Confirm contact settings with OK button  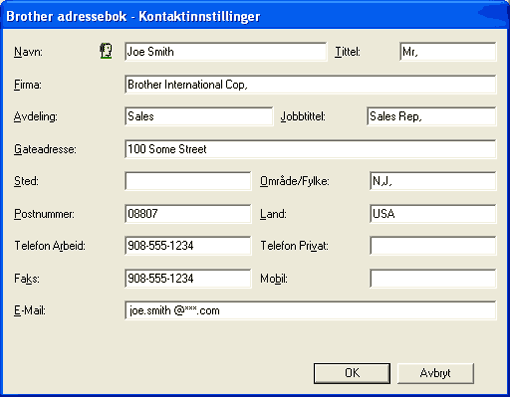tap(352, 373)
